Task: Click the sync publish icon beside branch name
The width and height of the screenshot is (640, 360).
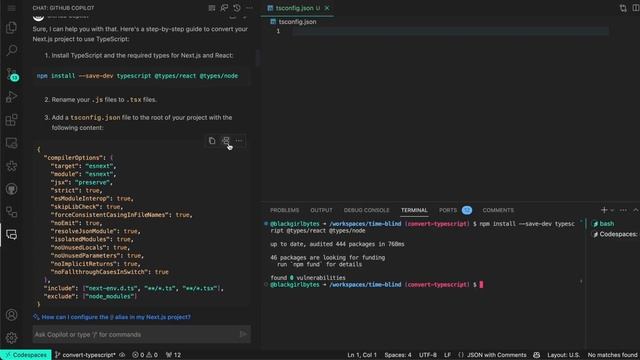Action: (122, 355)
